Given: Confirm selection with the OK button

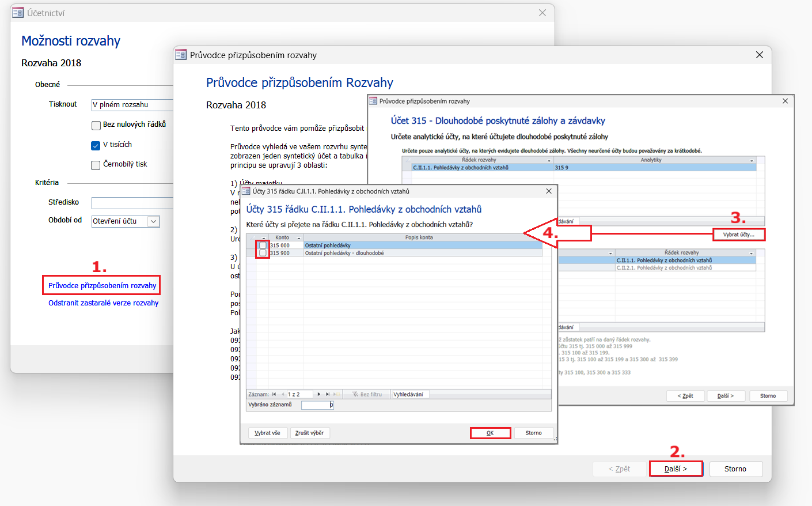Looking at the screenshot, I should tap(490, 433).
